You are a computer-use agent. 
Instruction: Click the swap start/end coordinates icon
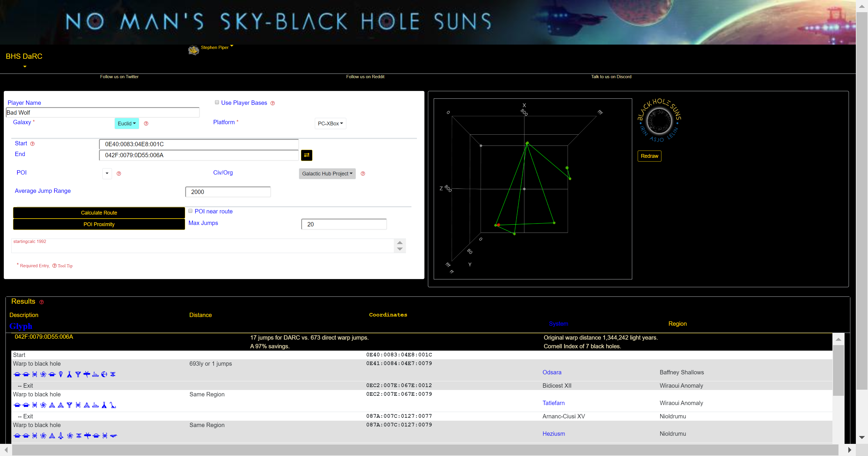pyautogui.click(x=306, y=155)
